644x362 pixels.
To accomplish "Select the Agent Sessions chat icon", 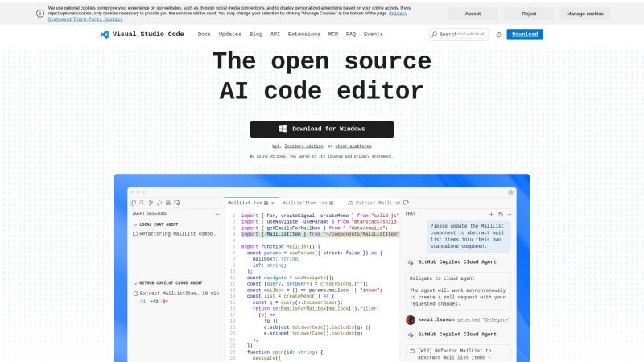I will [177, 203].
